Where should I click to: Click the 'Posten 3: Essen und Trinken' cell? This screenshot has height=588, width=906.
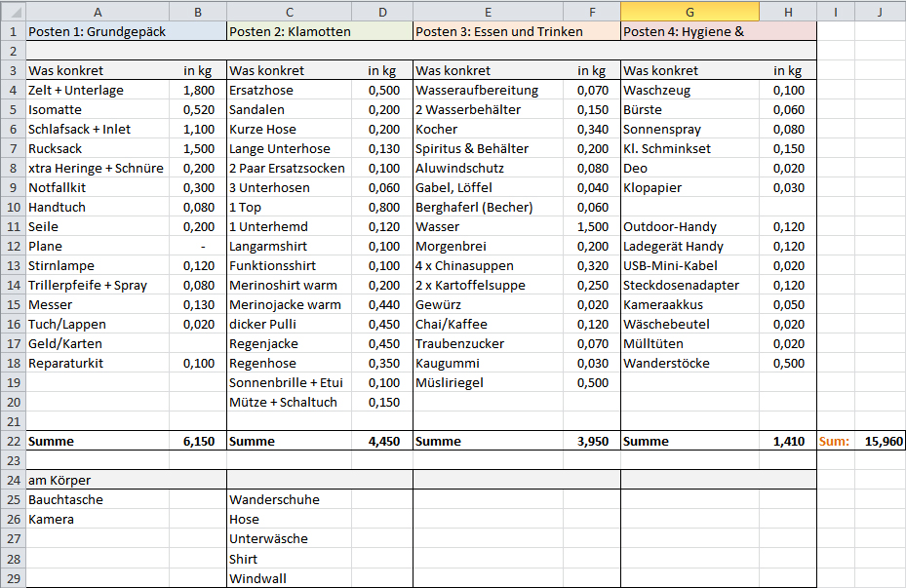488,31
